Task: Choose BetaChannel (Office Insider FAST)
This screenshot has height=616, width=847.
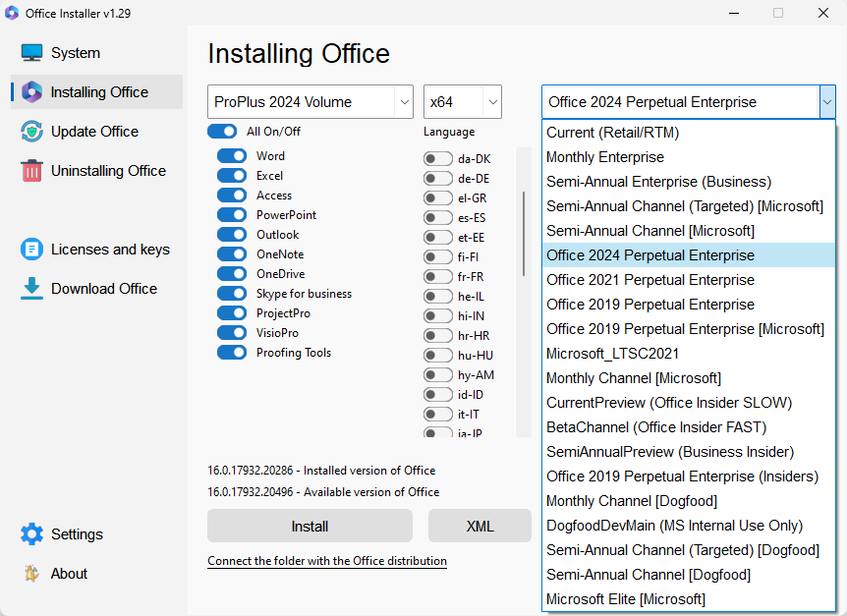Action: point(688,427)
